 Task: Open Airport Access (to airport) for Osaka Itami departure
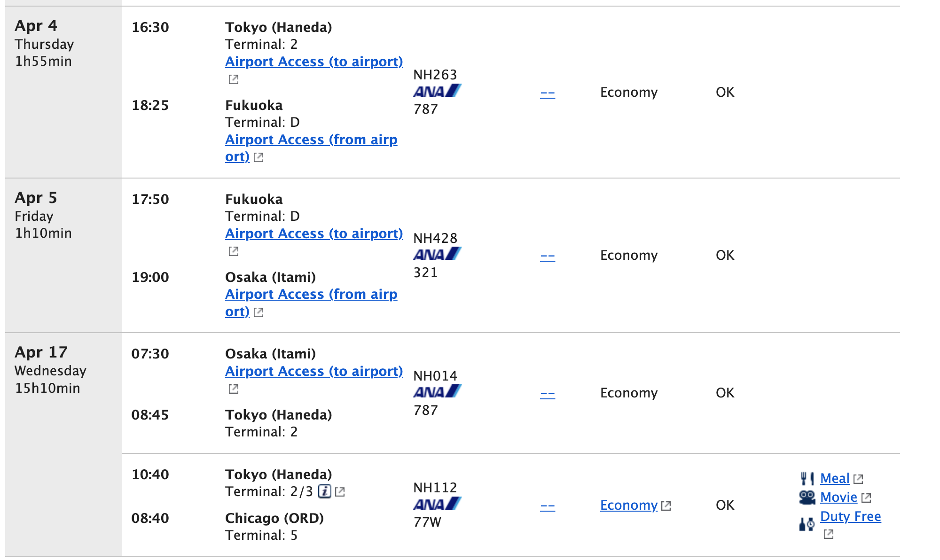click(x=314, y=371)
